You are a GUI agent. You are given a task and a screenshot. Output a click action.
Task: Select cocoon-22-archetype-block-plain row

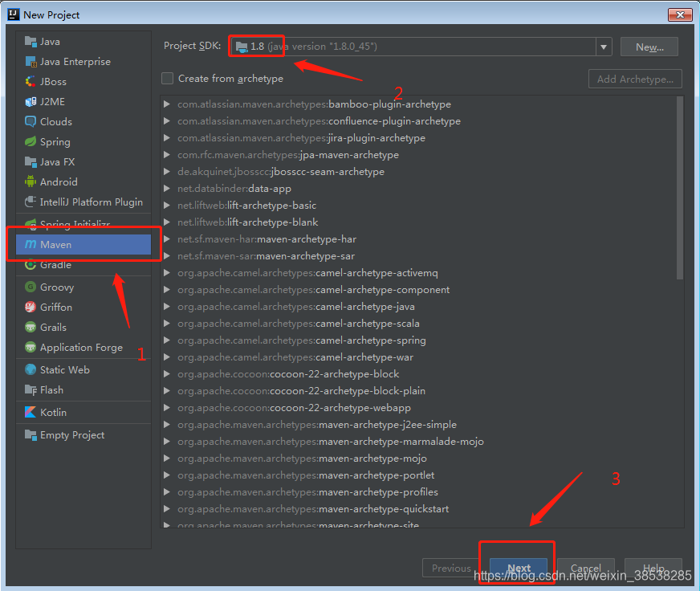click(422, 391)
